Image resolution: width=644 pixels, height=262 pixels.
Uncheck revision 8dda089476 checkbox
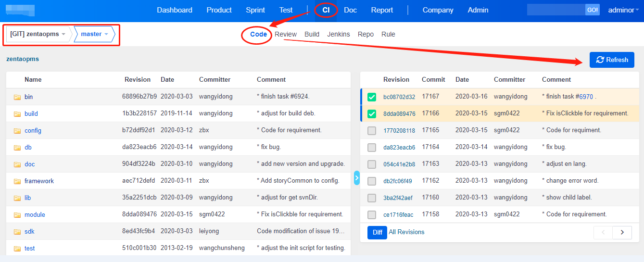point(372,114)
